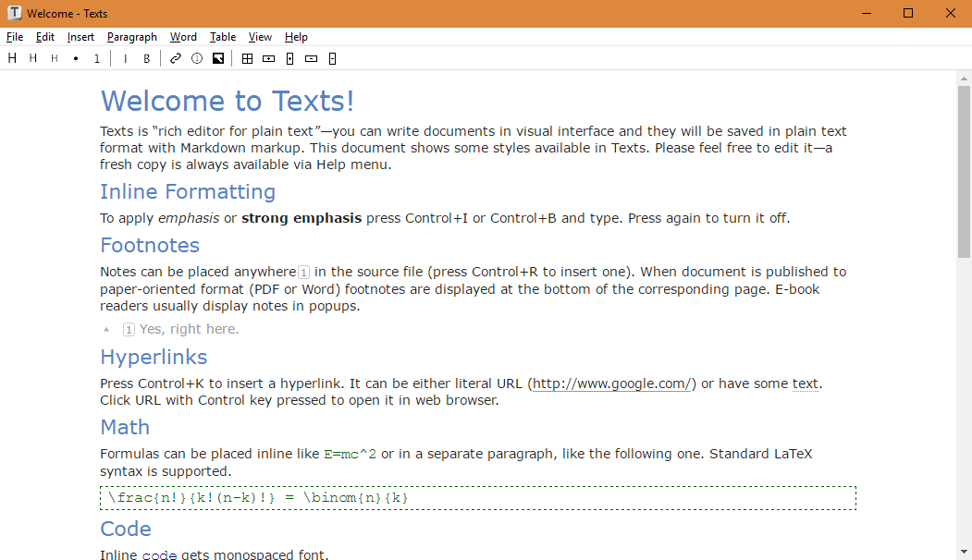Insert a hyperlink with the link icon
Viewport: 972px width, 560px height.
[175, 58]
